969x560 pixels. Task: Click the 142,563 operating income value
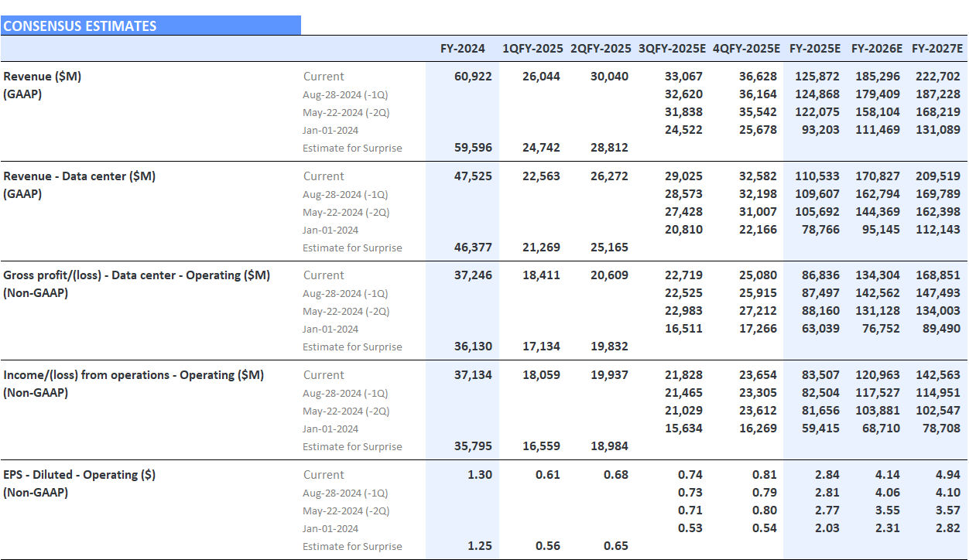(x=936, y=374)
